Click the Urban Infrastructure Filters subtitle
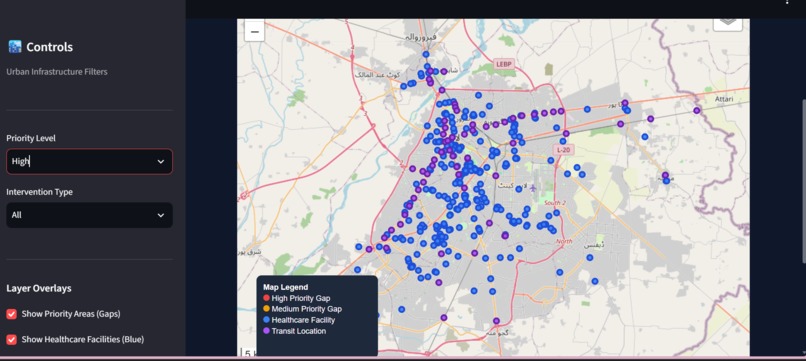 (x=57, y=71)
